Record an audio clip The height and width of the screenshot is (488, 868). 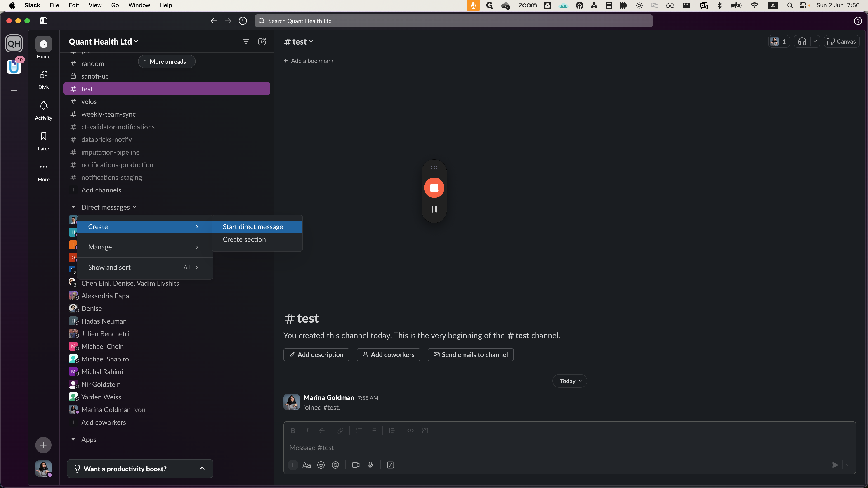[370, 465]
